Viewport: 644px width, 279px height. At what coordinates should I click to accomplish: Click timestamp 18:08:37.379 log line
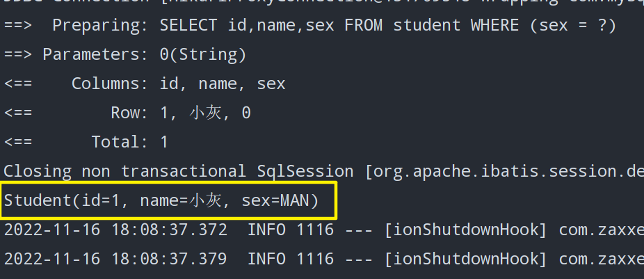point(169,259)
